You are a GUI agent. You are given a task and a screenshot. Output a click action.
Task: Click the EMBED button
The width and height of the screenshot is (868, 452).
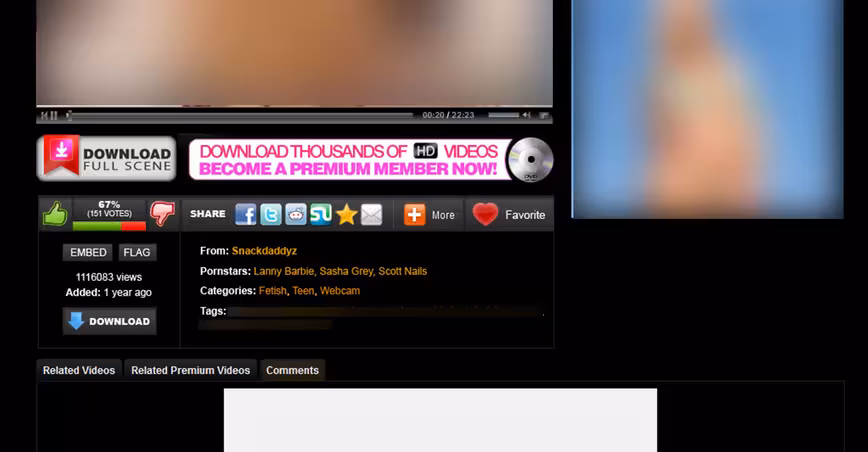(87, 252)
